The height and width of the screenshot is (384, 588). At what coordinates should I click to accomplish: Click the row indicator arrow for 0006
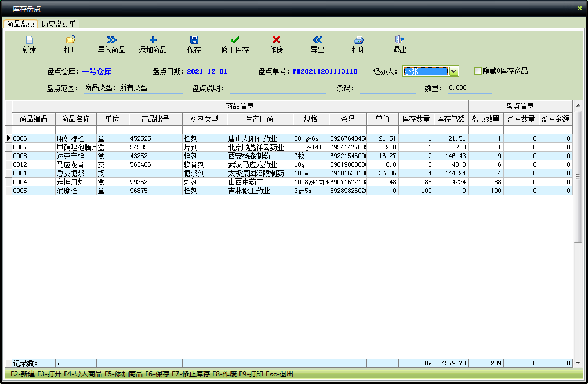pos(8,138)
